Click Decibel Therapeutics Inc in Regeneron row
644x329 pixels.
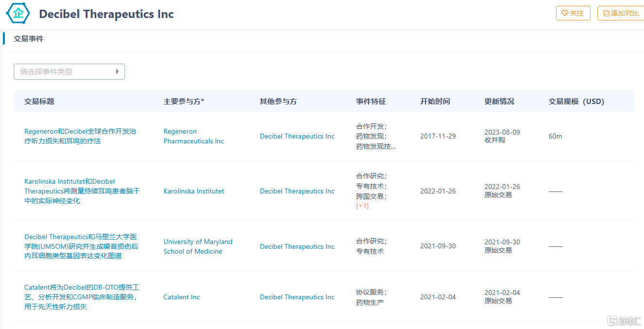[x=297, y=136]
